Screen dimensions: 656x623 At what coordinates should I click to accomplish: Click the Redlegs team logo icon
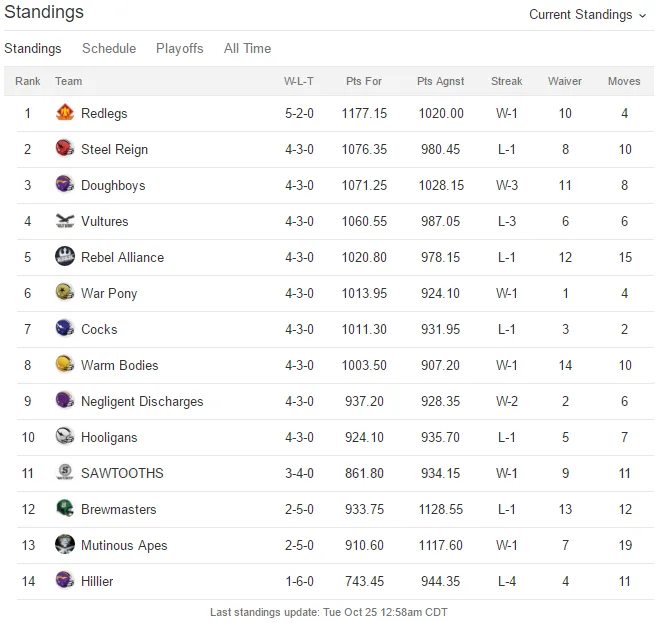65,113
